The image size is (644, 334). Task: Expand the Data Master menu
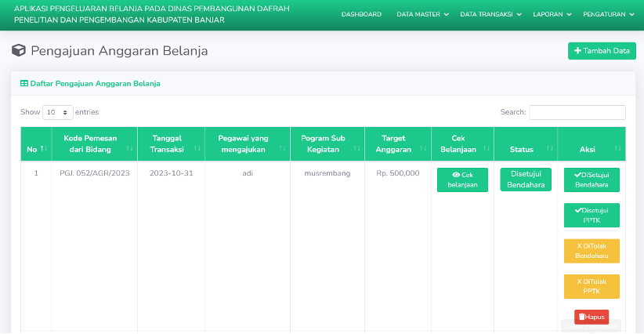click(422, 14)
